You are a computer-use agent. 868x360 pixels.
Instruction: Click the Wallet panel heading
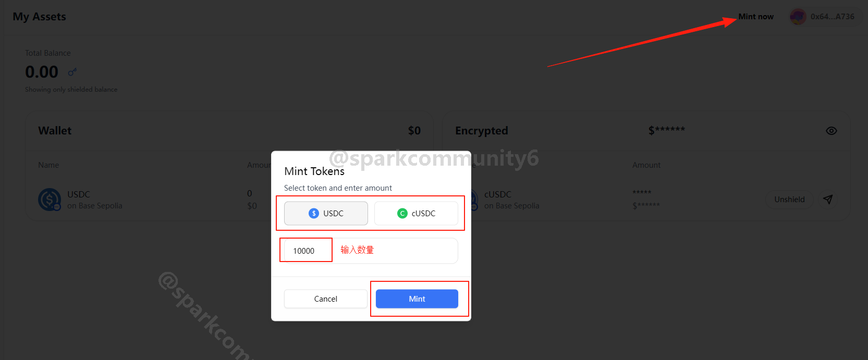[x=55, y=131]
